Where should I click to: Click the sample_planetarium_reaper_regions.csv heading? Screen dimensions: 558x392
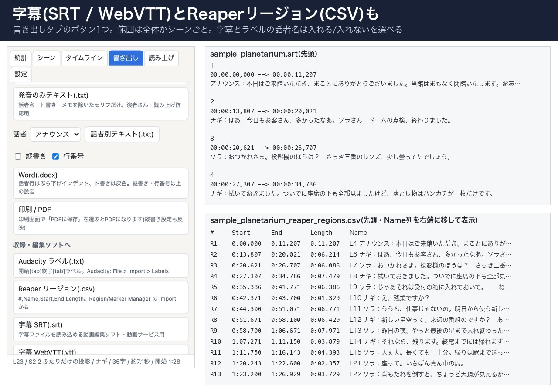[344, 220]
